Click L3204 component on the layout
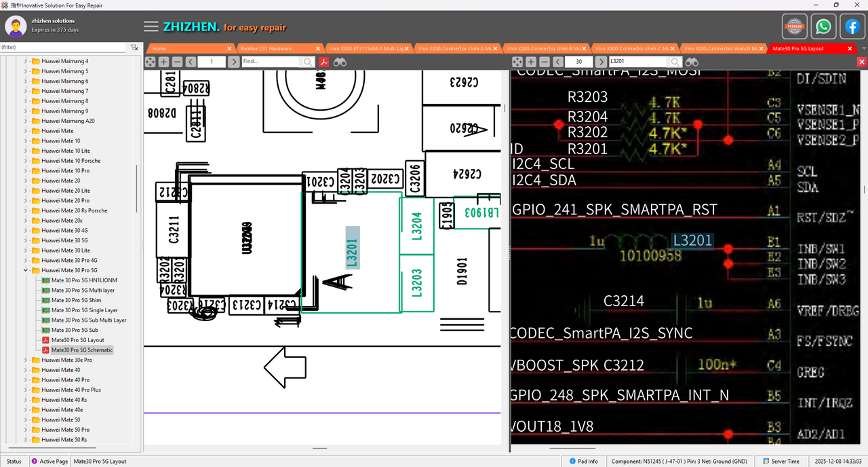Image resolution: width=868 pixels, height=467 pixels. (x=416, y=226)
